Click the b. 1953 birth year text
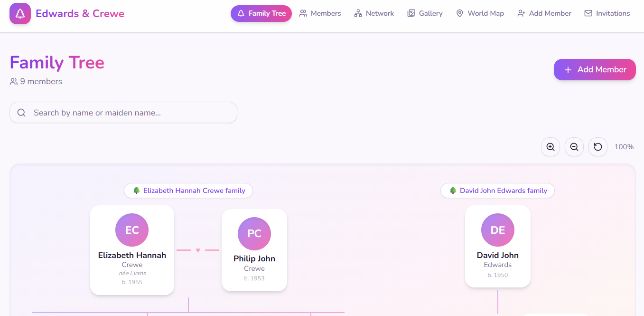 click(x=254, y=278)
